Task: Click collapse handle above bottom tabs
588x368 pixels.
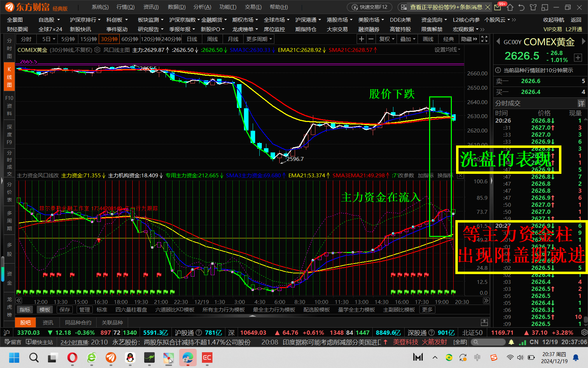Action: click(x=252, y=316)
